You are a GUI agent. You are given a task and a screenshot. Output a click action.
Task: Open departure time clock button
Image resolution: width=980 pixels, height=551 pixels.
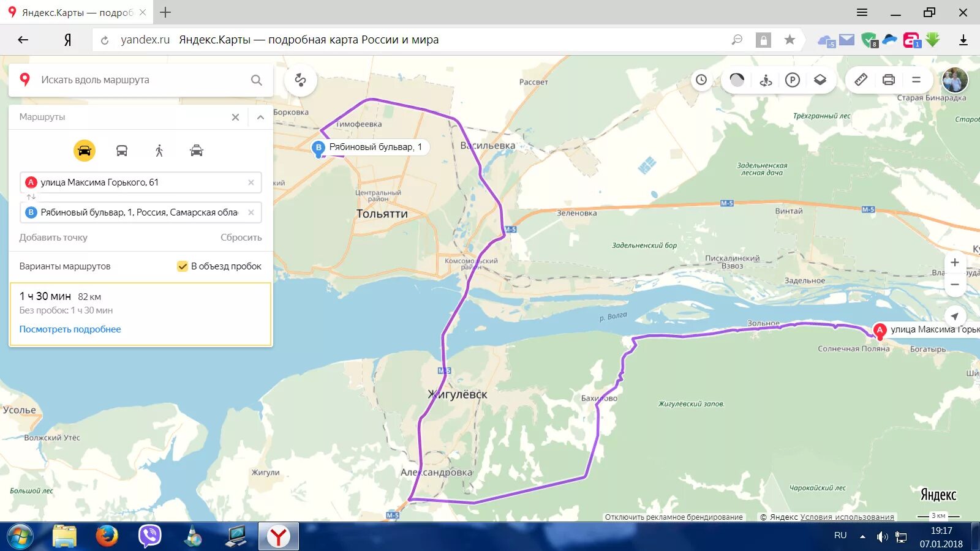click(701, 80)
